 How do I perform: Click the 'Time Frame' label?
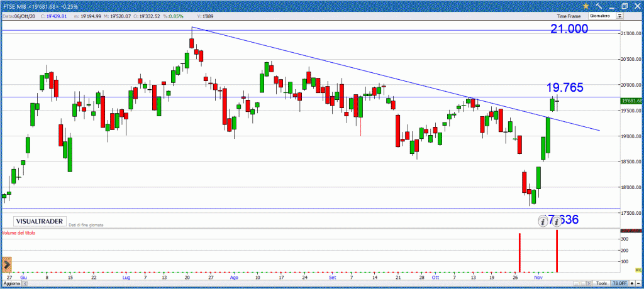point(569,16)
